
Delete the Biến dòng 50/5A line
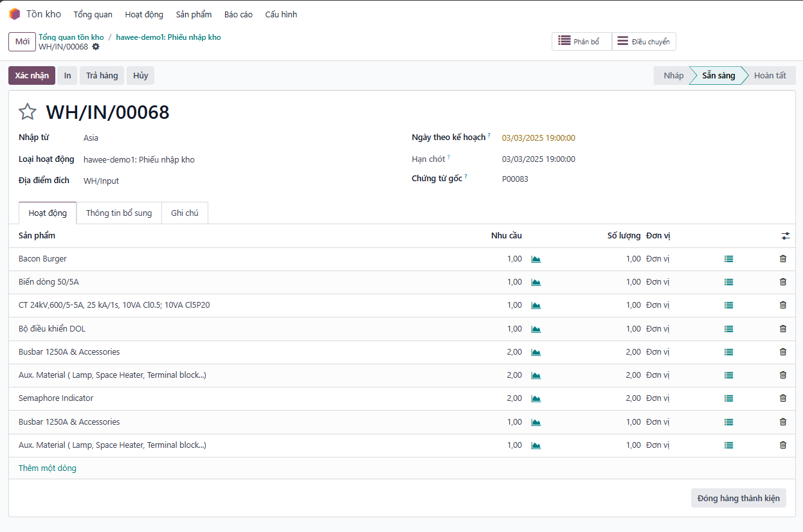tap(782, 282)
